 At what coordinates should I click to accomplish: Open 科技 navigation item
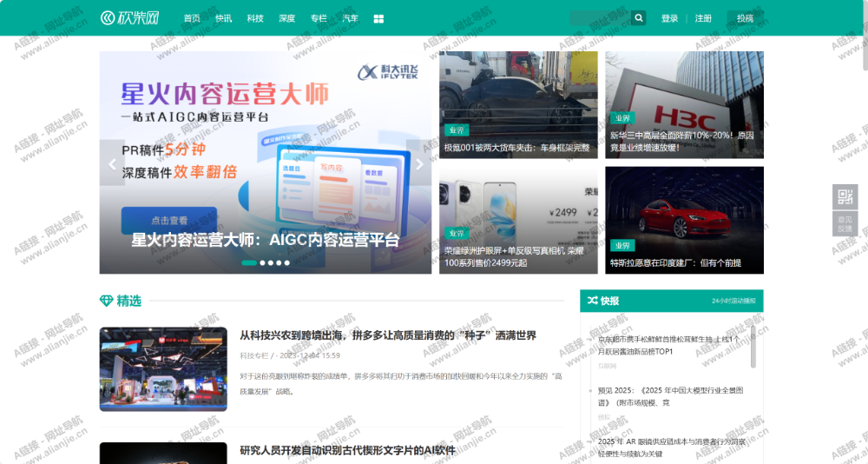coord(255,18)
